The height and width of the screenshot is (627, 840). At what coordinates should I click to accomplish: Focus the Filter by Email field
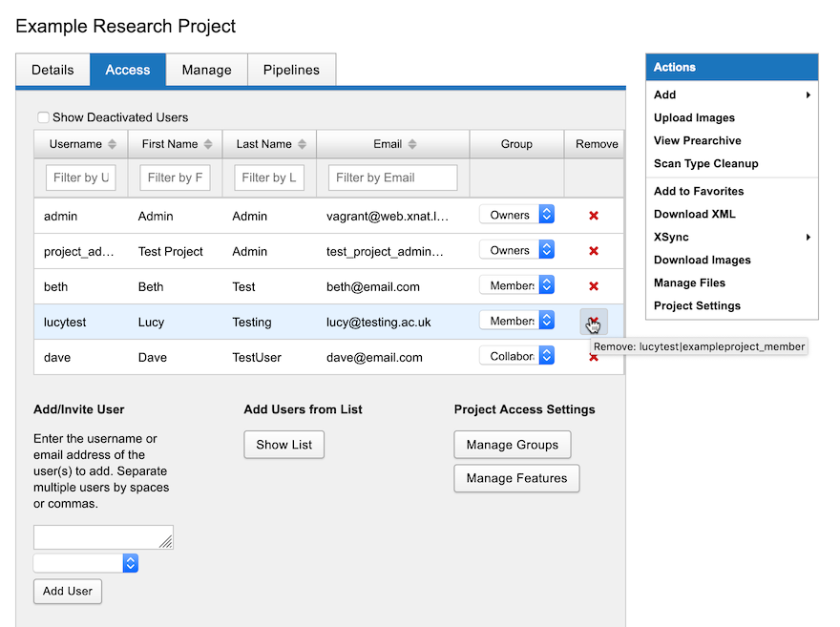click(x=392, y=178)
